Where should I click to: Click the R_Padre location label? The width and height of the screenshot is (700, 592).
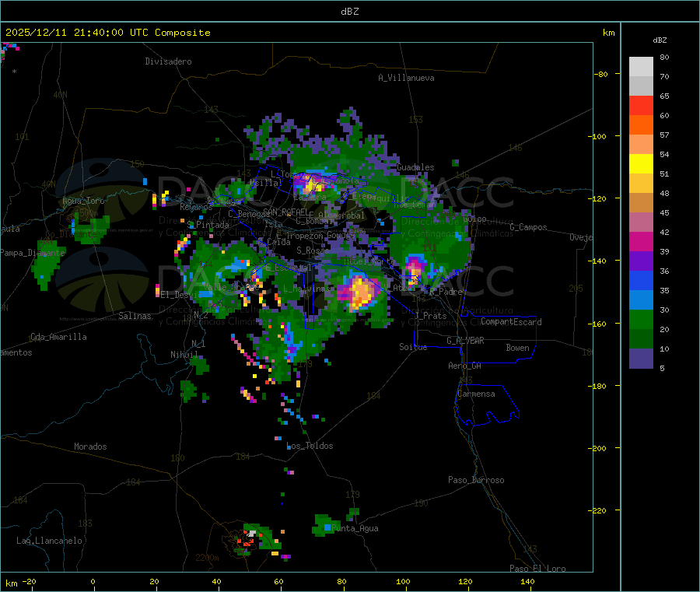tap(446, 292)
